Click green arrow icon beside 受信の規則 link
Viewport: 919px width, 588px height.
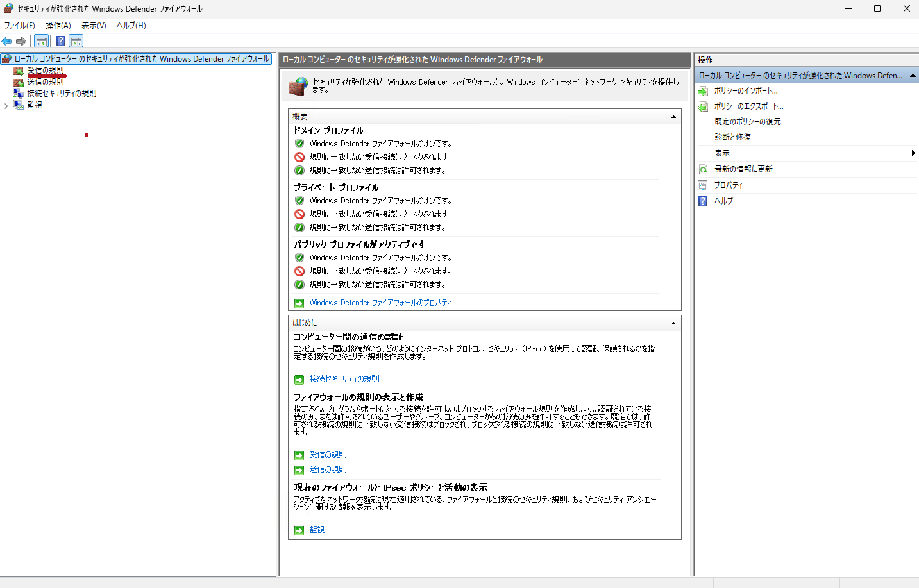coord(299,455)
